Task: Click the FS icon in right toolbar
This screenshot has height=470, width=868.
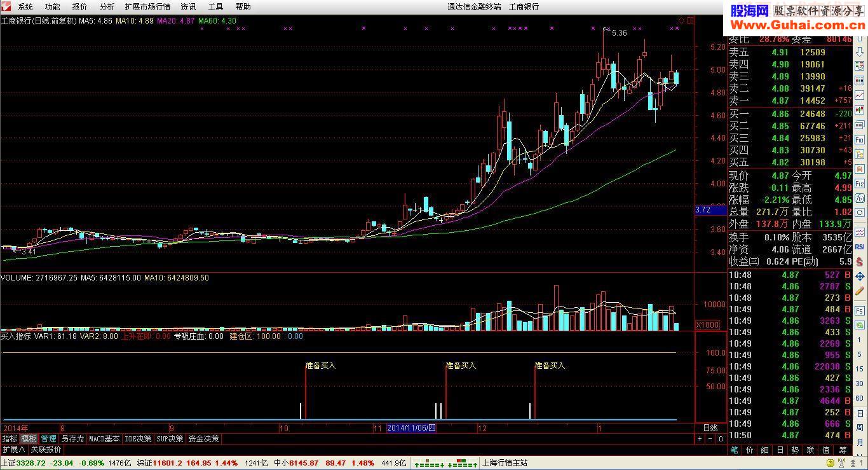Action: coord(860,310)
